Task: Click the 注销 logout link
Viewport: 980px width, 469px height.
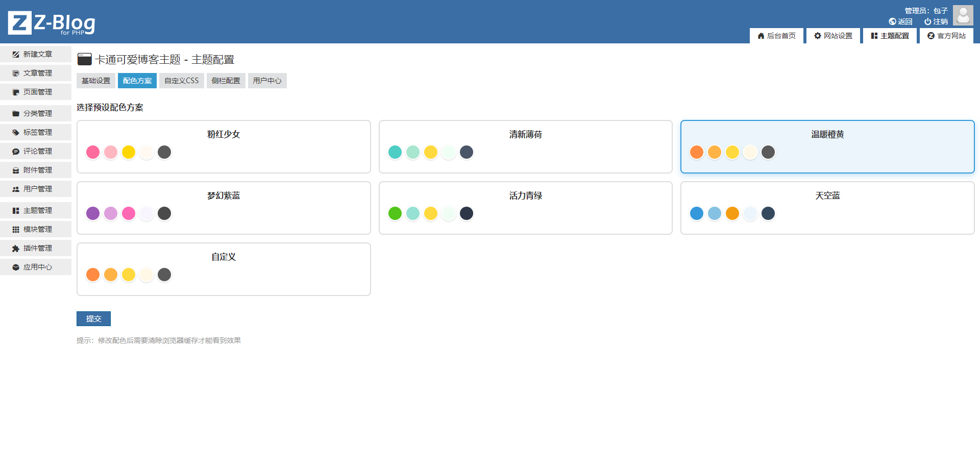Action: [936, 21]
